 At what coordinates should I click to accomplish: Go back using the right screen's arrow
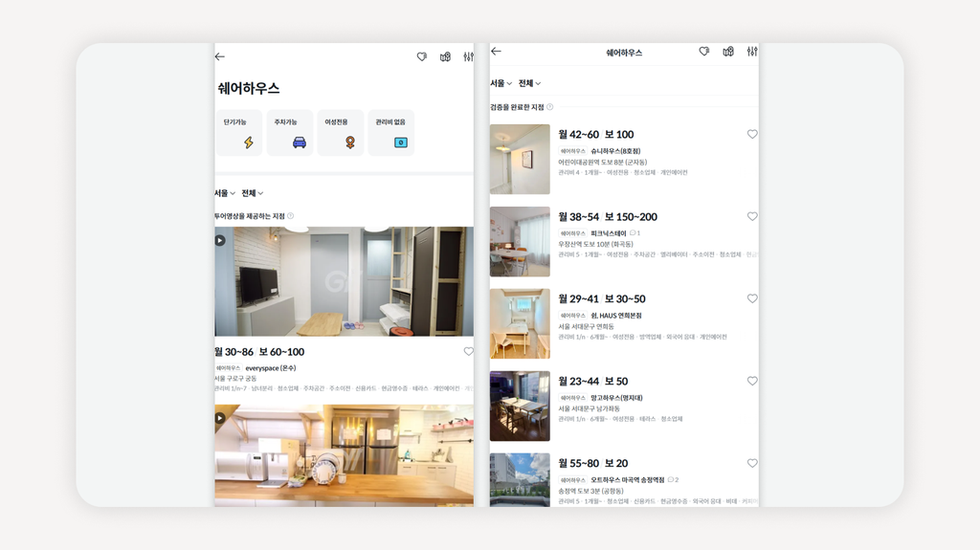pos(496,52)
